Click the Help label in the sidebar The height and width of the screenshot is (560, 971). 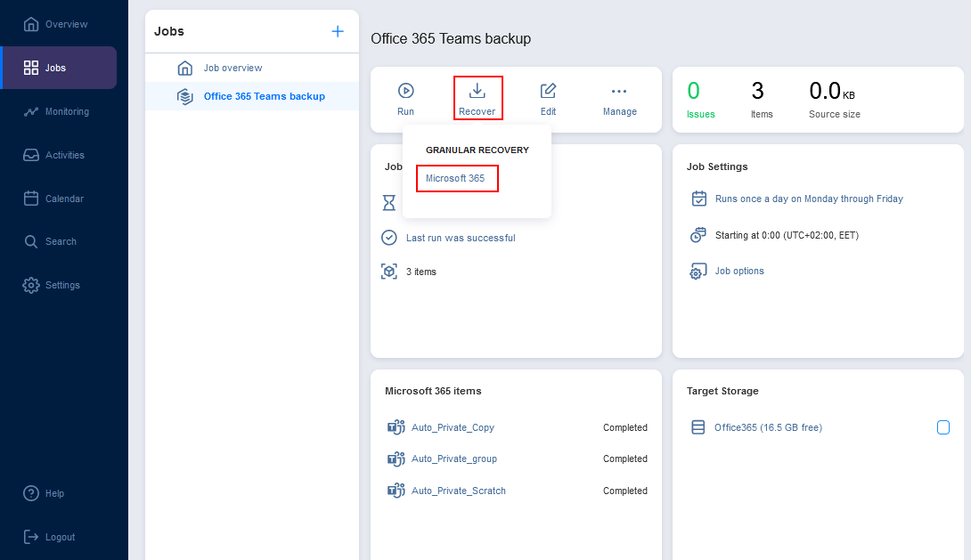[54, 494]
